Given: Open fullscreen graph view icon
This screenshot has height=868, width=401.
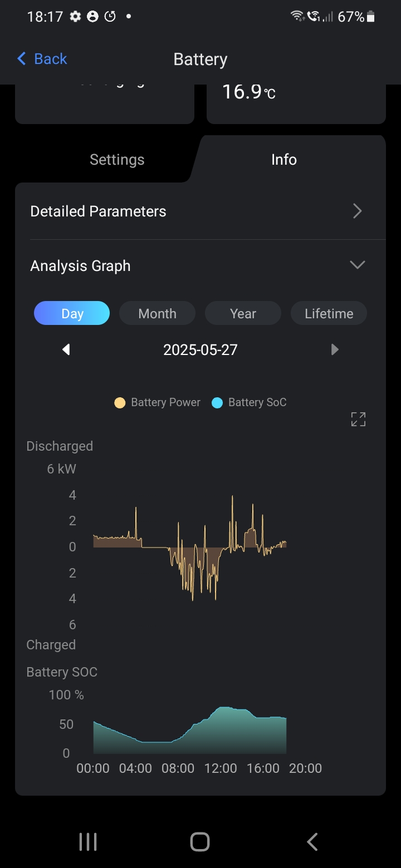Looking at the screenshot, I should 358,420.
